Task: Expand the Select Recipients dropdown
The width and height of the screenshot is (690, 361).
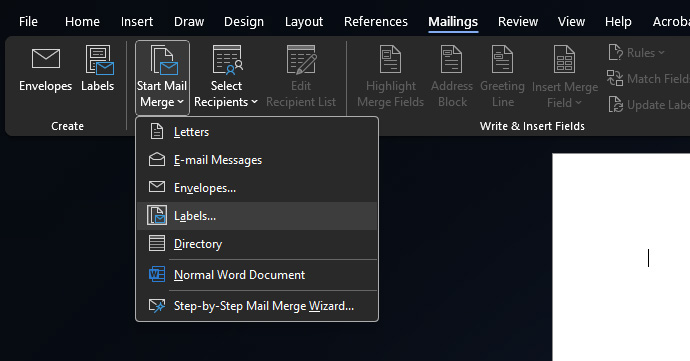Action: coord(226,77)
